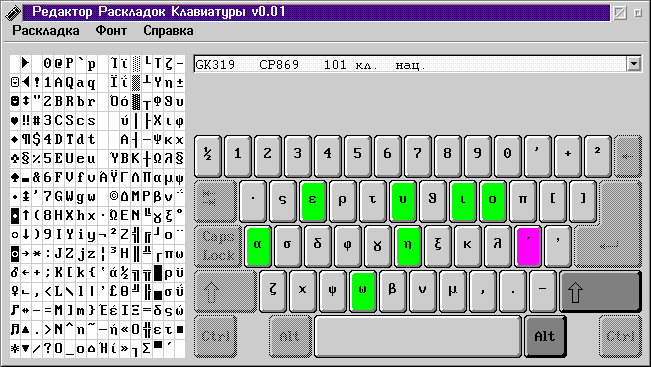Select the green ε key
This screenshot has width=651, height=367.
tap(313, 201)
